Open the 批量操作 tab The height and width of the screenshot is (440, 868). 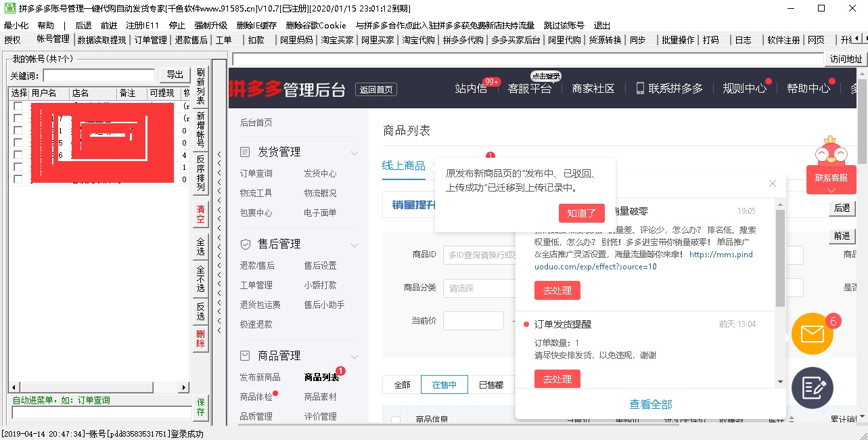point(678,40)
